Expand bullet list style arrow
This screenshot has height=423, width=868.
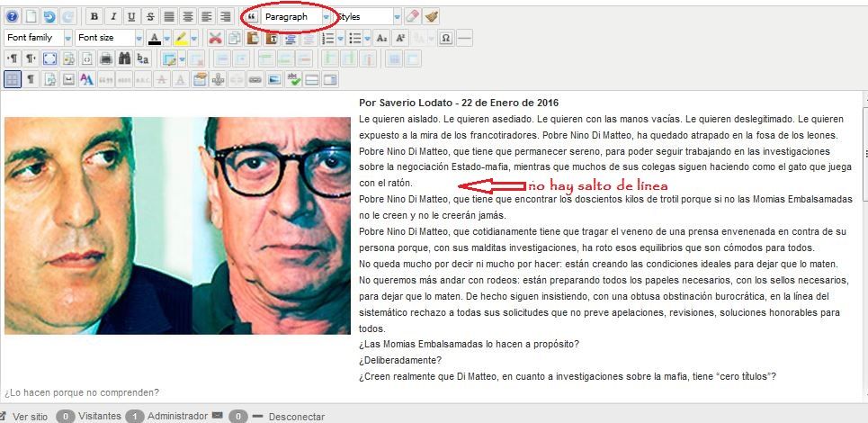click(368, 38)
